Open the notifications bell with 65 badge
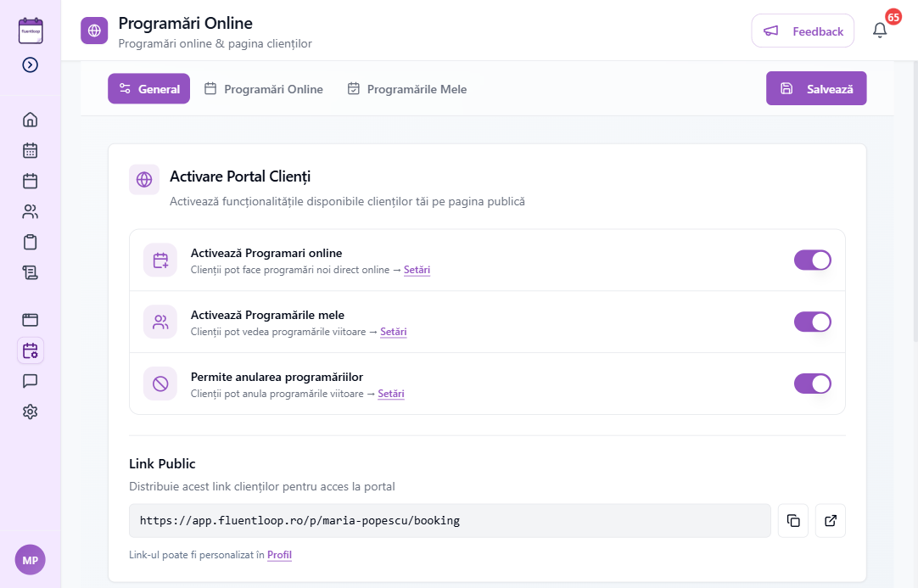Image resolution: width=918 pixels, height=588 pixels. coord(880,31)
